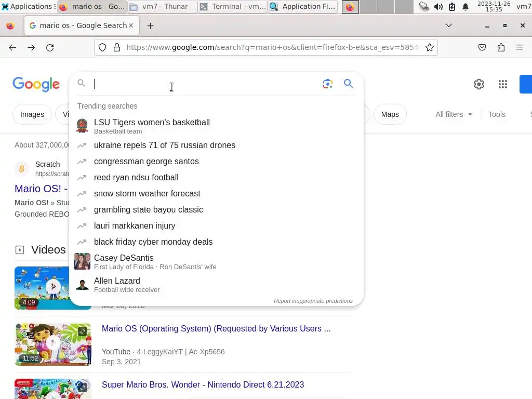Viewport: 532px width, 399px height.
Task: Choose ukraine repels 71 of 75 russian drones
Action: pyautogui.click(x=216, y=145)
